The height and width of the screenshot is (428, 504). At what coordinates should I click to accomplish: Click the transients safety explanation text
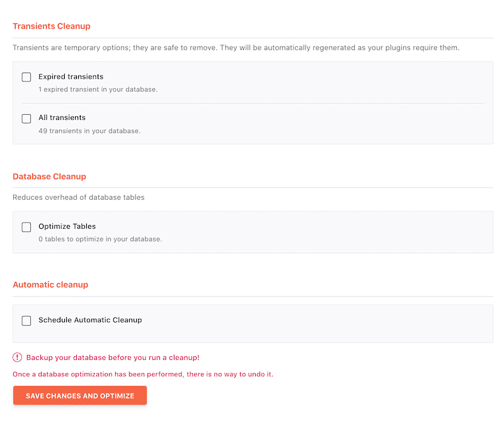pyautogui.click(x=236, y=47)
